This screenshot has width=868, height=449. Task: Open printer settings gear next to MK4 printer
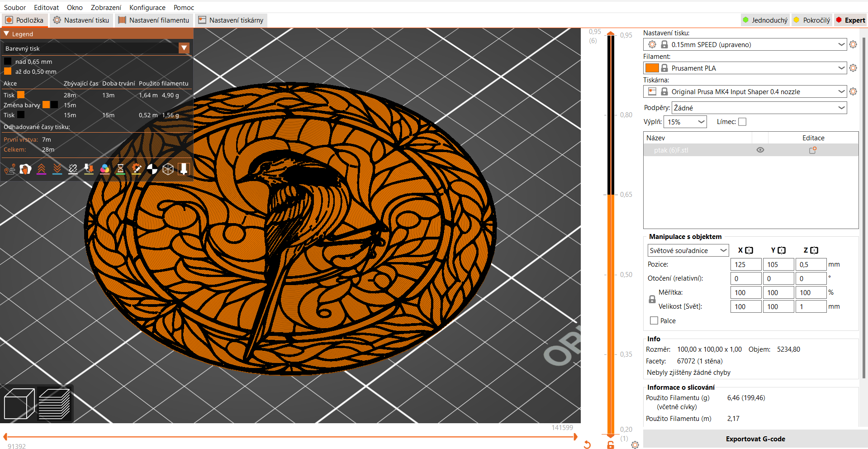853,91
